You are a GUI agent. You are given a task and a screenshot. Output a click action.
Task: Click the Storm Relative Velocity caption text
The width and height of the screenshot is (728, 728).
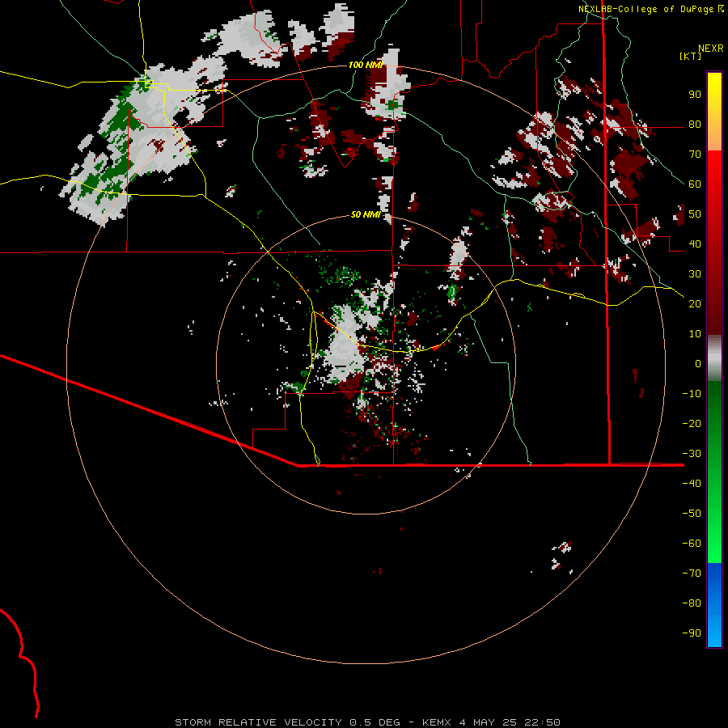[x=367, y=722]
